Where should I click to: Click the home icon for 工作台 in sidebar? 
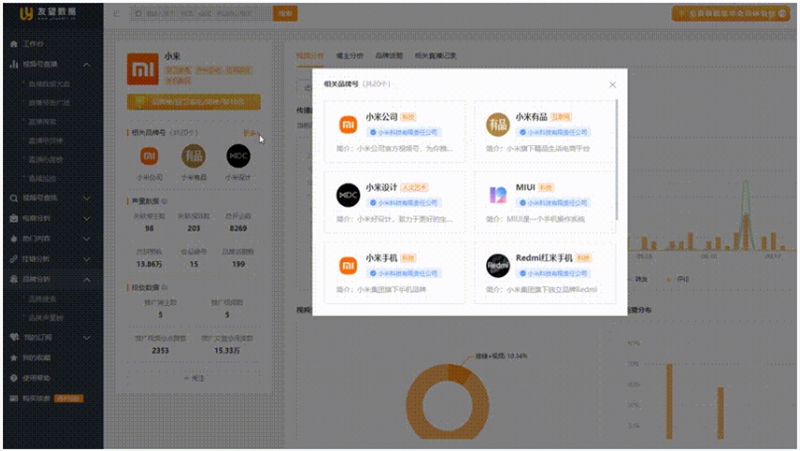click(14, 44)
